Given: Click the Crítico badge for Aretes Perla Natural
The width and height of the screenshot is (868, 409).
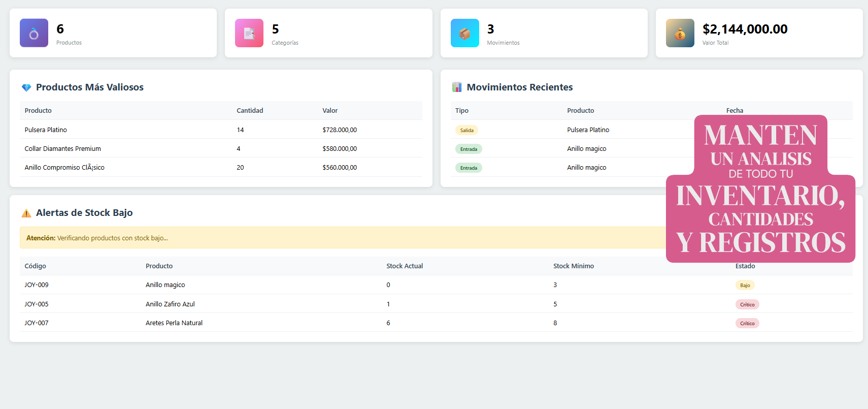Looking at the screenshot, I should click(747, 323).
